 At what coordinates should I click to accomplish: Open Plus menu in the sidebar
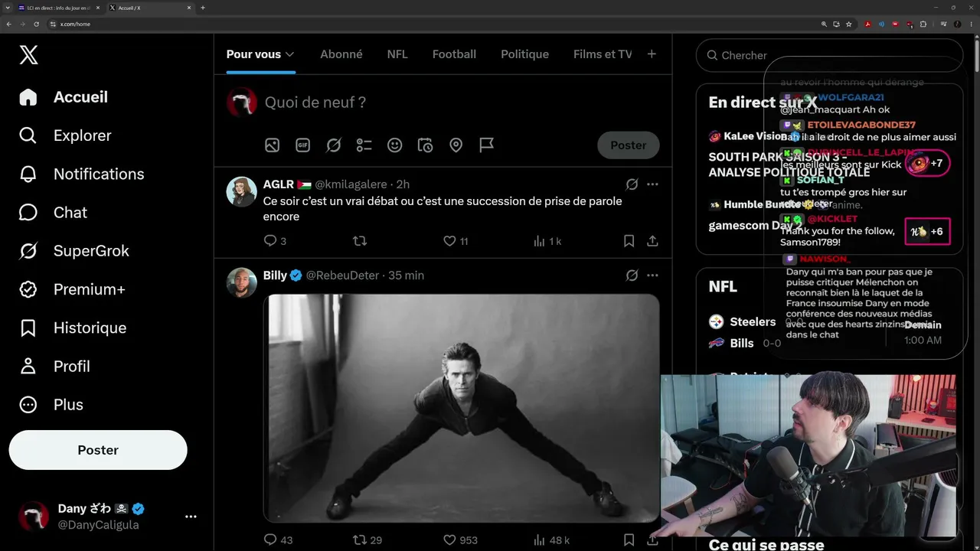click(51, 404)
